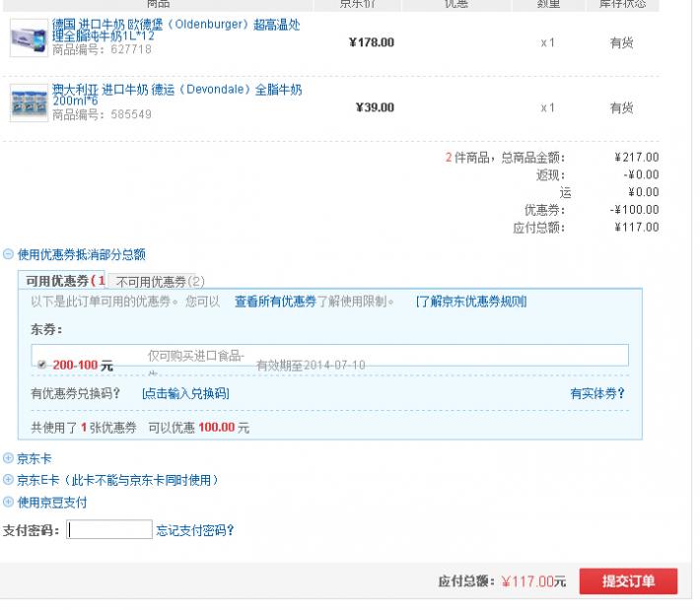Click the plus icon beside 京东卡
Image resolution: width=700 pixels, height=610 pixels.
click(9, 458)
